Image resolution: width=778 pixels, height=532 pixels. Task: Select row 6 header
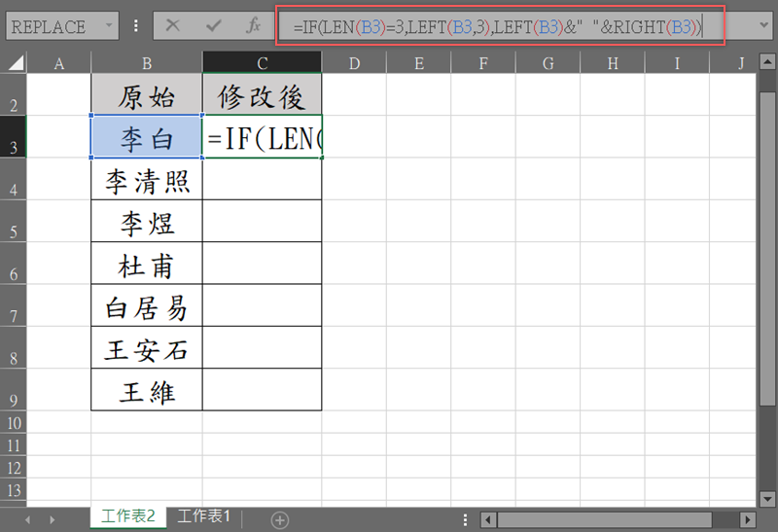click(x=14, y=263)
